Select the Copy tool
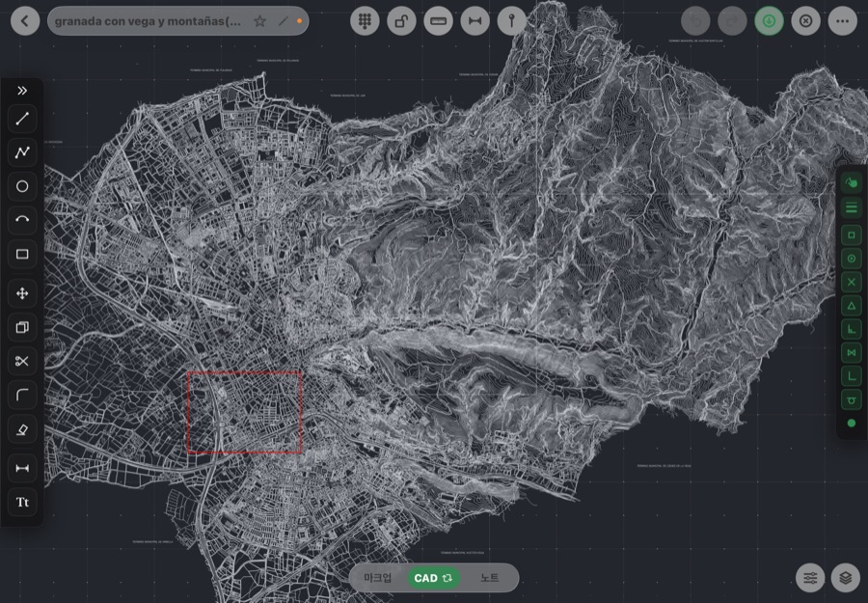 pos(22,327)
